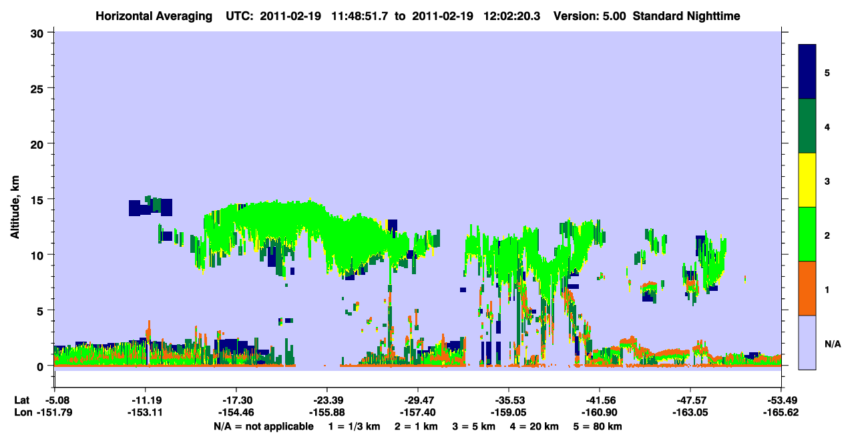The width and height of the screenshot is (868, 445).
Task: Click the bright green color bar segment 2
Action: click(x=807, y=234)
